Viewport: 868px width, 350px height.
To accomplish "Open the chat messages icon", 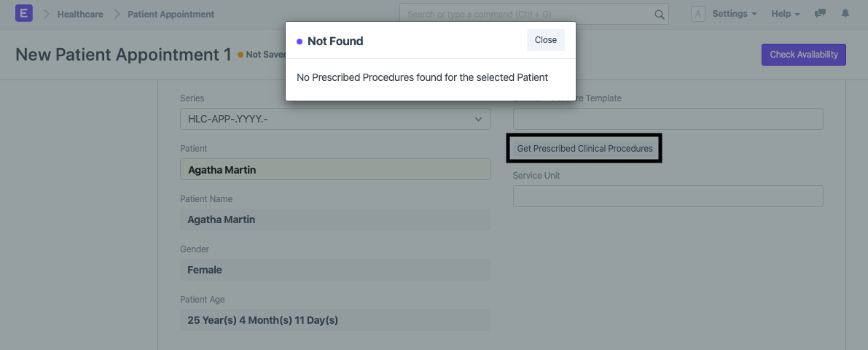I will tap(820, 14).
